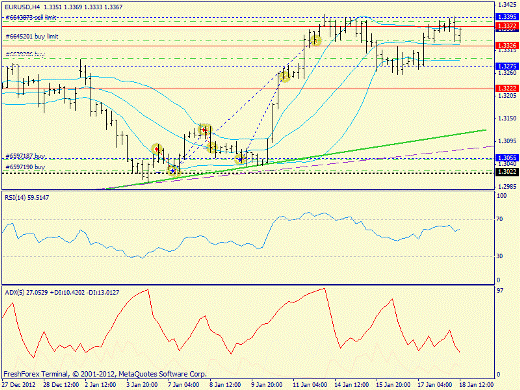The height and width of the screenshot is (390, 520).
Task: Click the blue 1.3395 price tag
Action: coord(507,17)
